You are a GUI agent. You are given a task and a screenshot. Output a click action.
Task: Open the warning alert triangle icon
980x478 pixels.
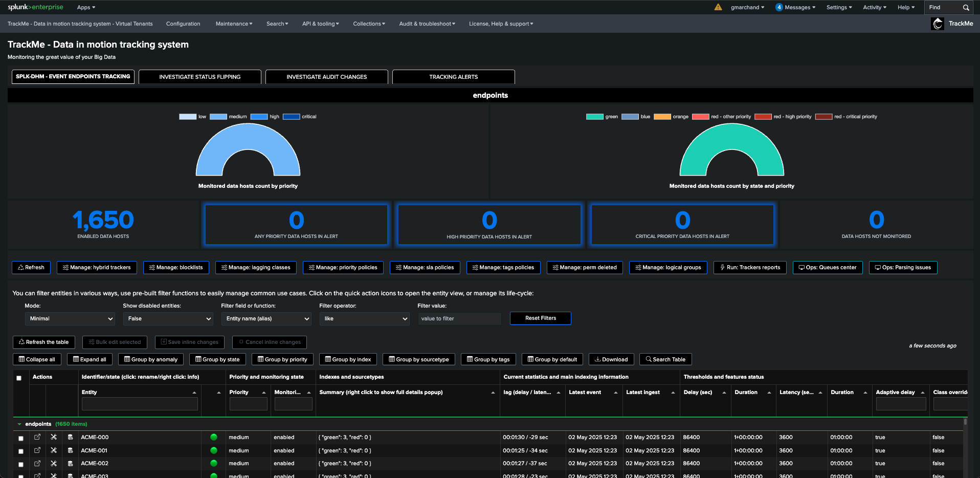(x=718, y=7)
